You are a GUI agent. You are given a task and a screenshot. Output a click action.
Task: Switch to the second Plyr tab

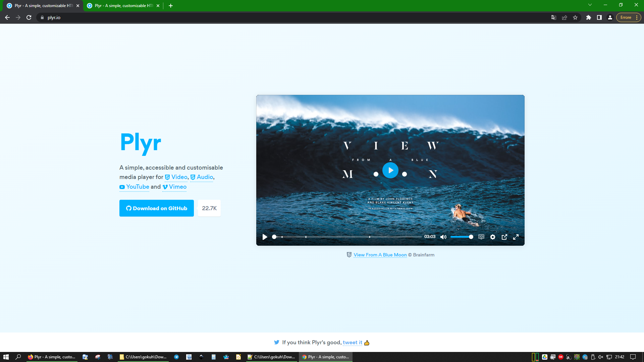[122, 6]
